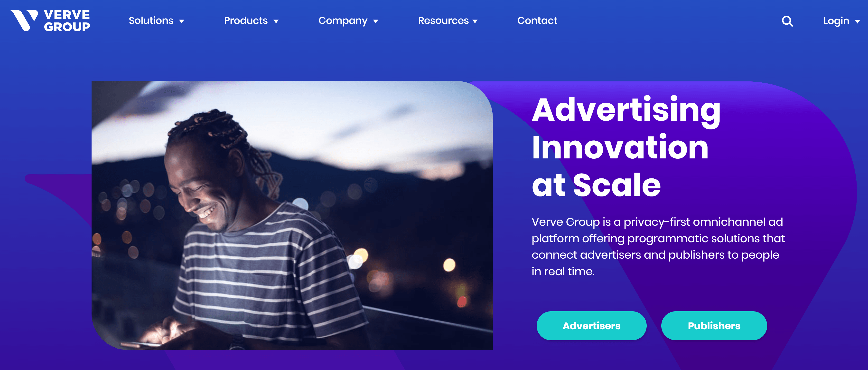Click the Verve Group V logo icon

(x=24, y=20)
